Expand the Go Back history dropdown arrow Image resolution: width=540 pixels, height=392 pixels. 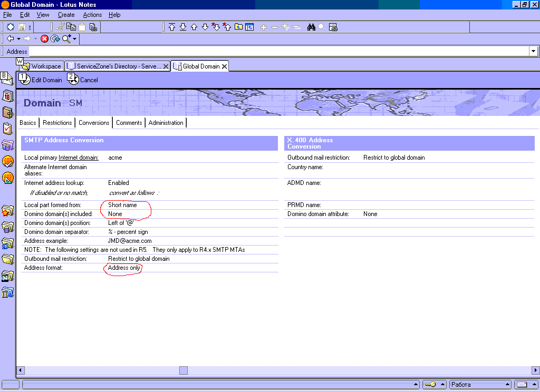click(19, 39)
